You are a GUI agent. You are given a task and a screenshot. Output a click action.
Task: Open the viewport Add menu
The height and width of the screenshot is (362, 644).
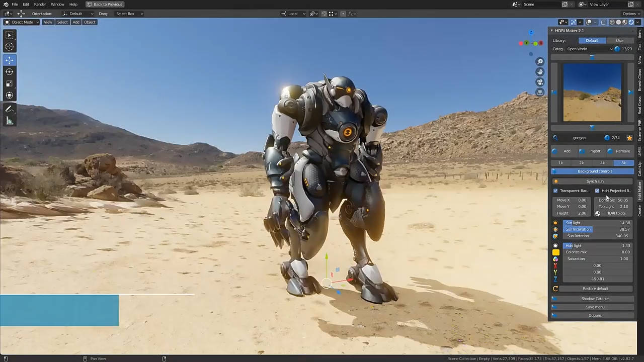pos(76,22)
